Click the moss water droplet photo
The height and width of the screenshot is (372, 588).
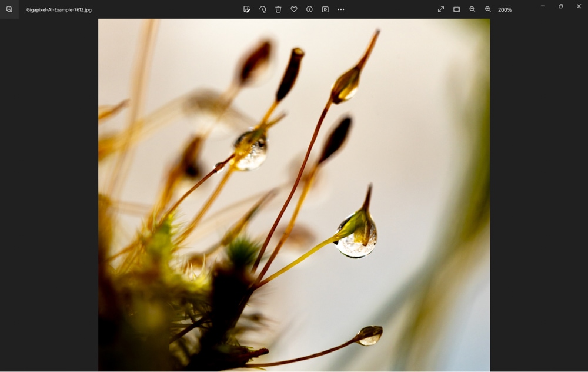click(x=294, y=195)
